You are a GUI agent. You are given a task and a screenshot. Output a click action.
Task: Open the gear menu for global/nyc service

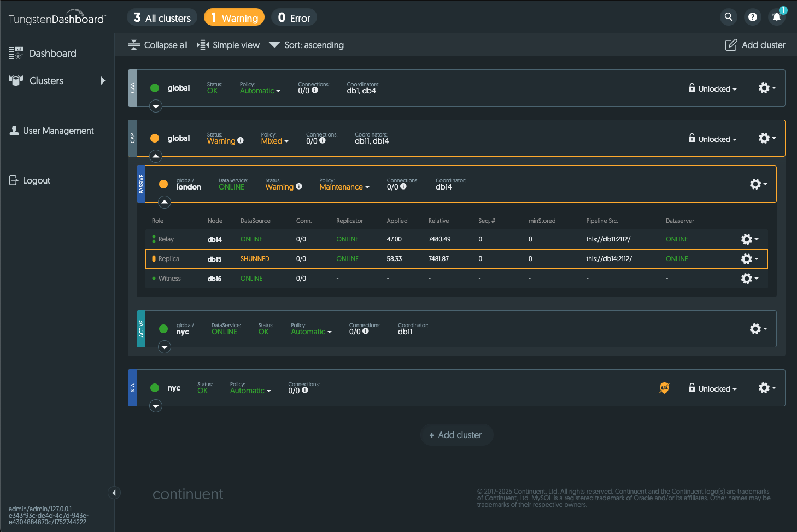pos(758,329)
